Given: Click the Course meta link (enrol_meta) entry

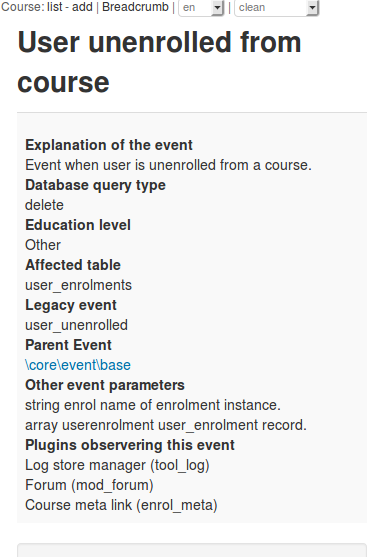Looking at the screenshot, I should coord(121,505).
